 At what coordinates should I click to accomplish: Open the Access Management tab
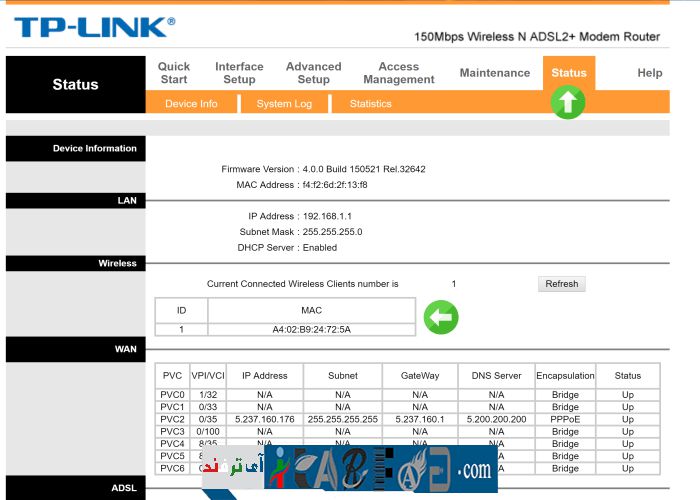click(x=398, y=73)
